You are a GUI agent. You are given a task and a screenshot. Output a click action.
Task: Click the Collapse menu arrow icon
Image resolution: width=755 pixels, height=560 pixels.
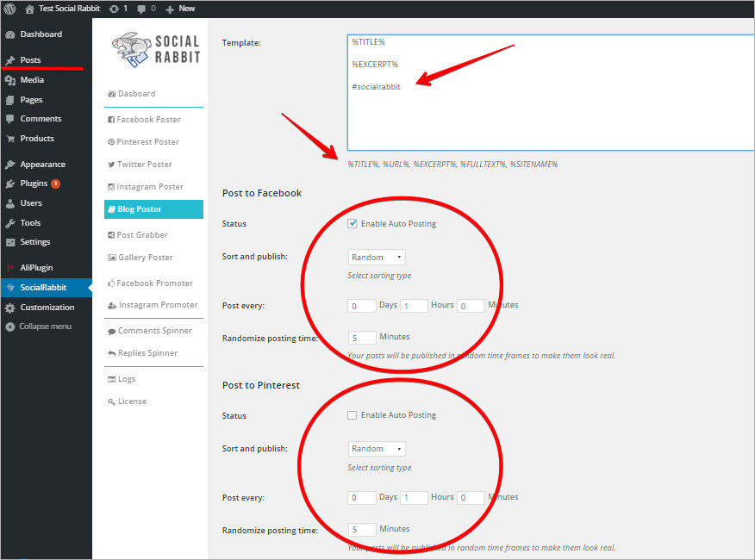[10, 327]
